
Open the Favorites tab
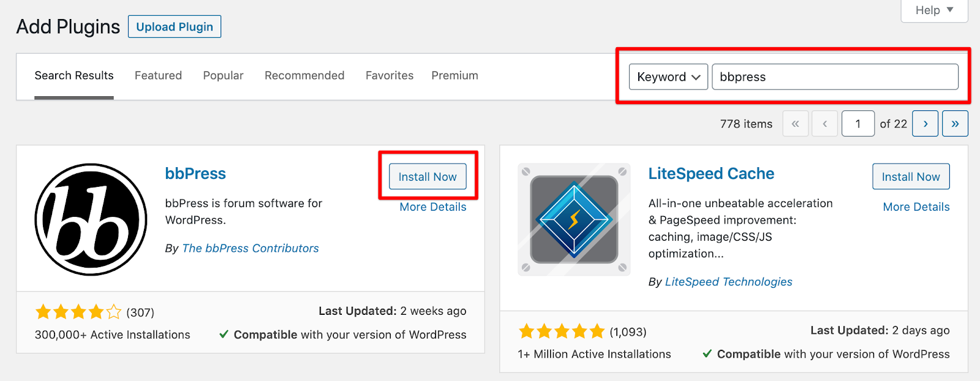tap(390, 75)
